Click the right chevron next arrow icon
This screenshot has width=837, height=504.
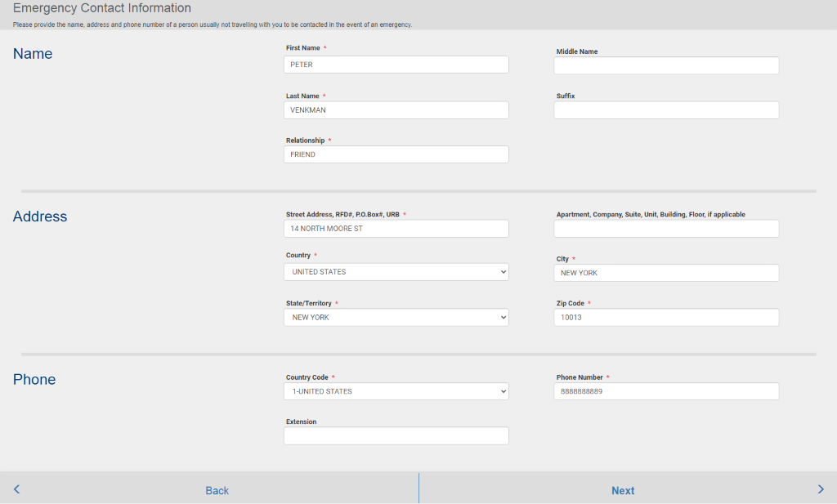pos(821,489)
